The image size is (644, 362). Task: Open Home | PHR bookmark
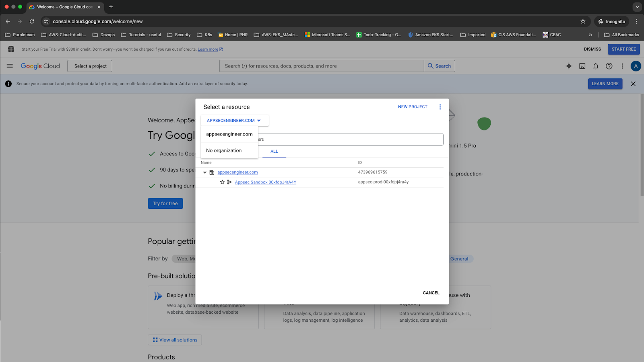click(233, 35)
